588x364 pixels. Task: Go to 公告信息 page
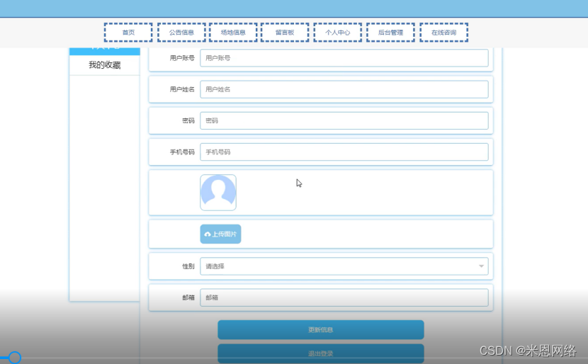[x=181, y=33]
